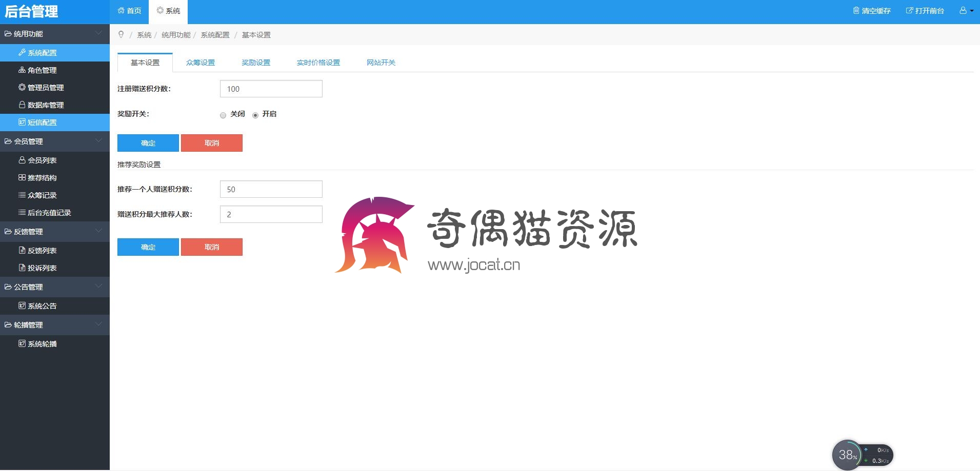The image size is (980, 471).
Task: Click the folder icon beside 统用功能
Action: [8, 34]
